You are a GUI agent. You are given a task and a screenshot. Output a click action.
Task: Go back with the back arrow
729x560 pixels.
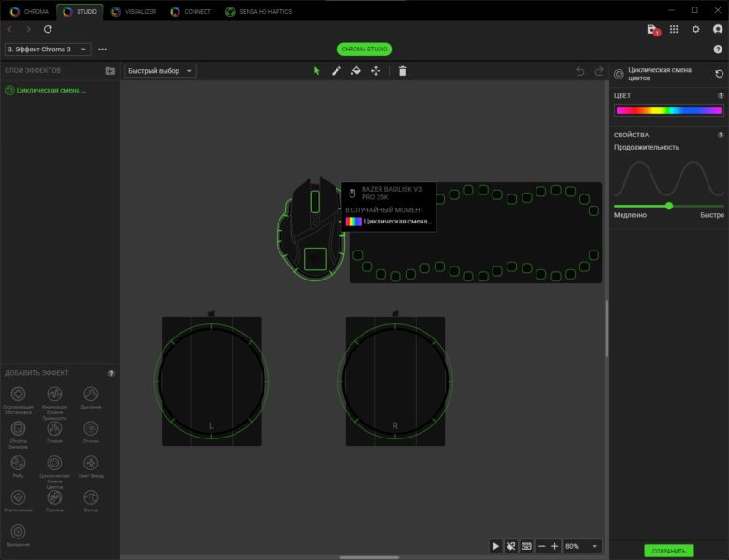(10, 29)
